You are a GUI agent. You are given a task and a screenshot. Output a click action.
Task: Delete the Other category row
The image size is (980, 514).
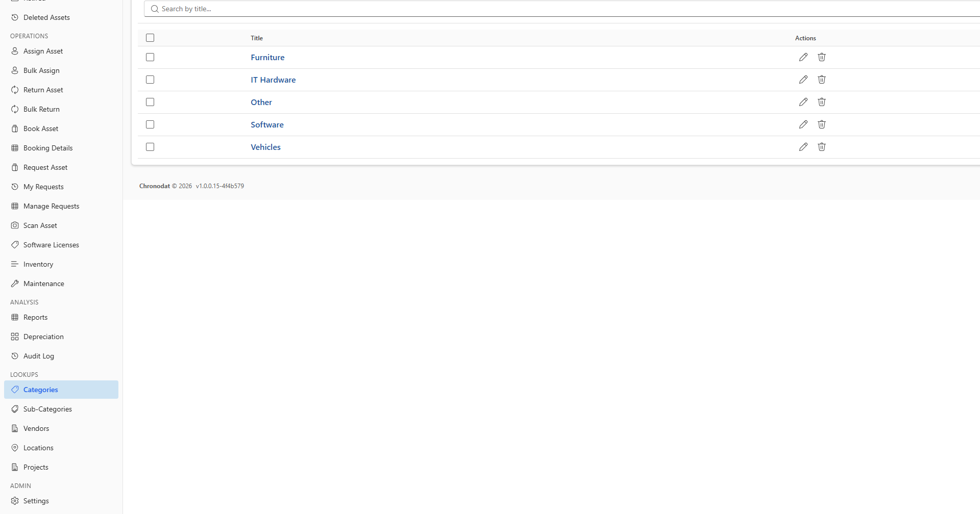pos(822,102)
